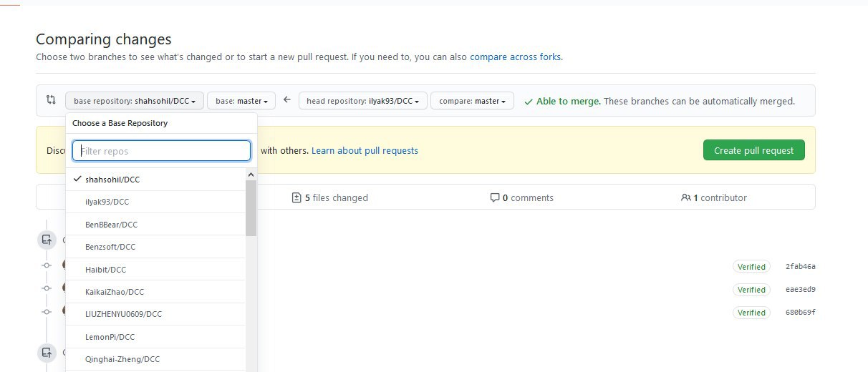Open the base repository dropdown
This screenshot has width=868, height=372.
(135, 101)
